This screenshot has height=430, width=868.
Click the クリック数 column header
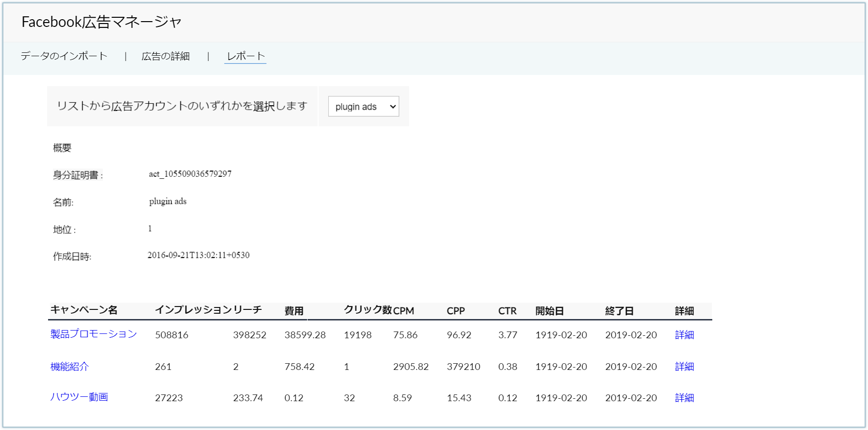[368, 310]
